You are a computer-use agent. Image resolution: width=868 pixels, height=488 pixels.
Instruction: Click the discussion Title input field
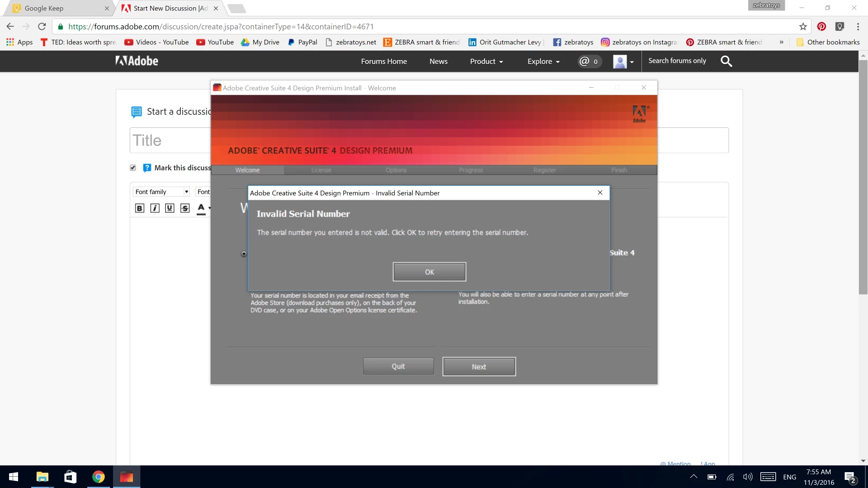170,141
